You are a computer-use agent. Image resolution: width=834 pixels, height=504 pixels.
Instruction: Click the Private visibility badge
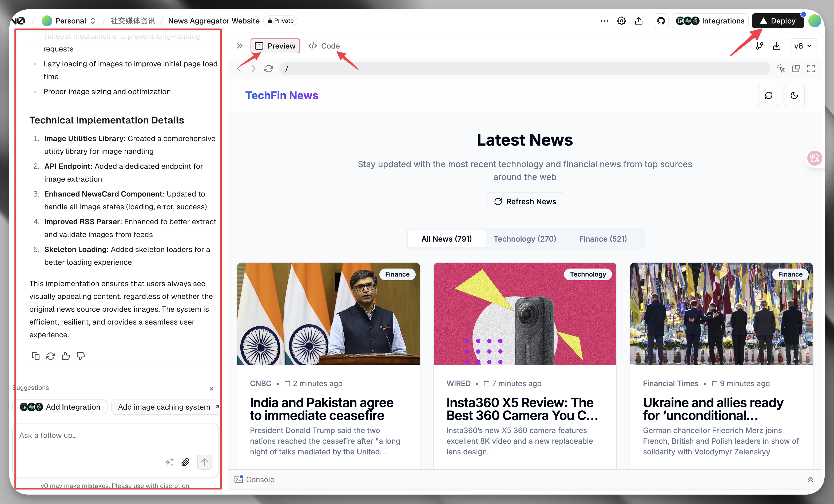281,21
